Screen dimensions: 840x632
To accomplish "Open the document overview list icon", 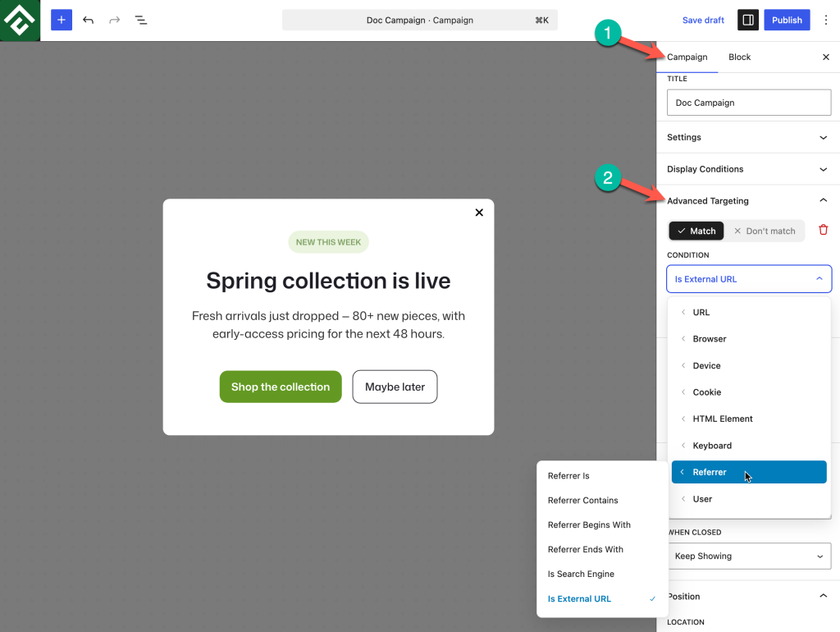I will (141, 20).
